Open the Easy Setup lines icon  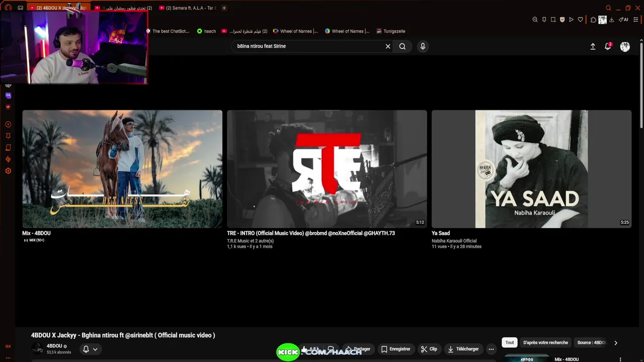click(636, 20)
